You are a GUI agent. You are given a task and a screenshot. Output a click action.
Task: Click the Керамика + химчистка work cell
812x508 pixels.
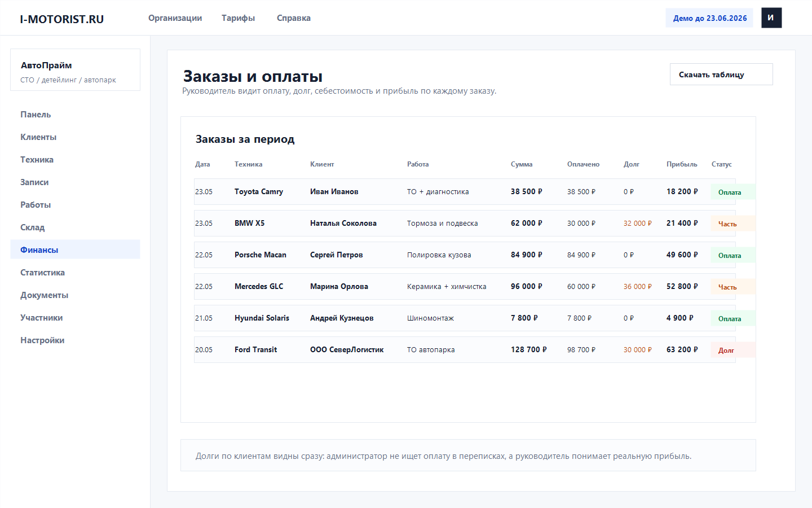click(x=447, y=286)
